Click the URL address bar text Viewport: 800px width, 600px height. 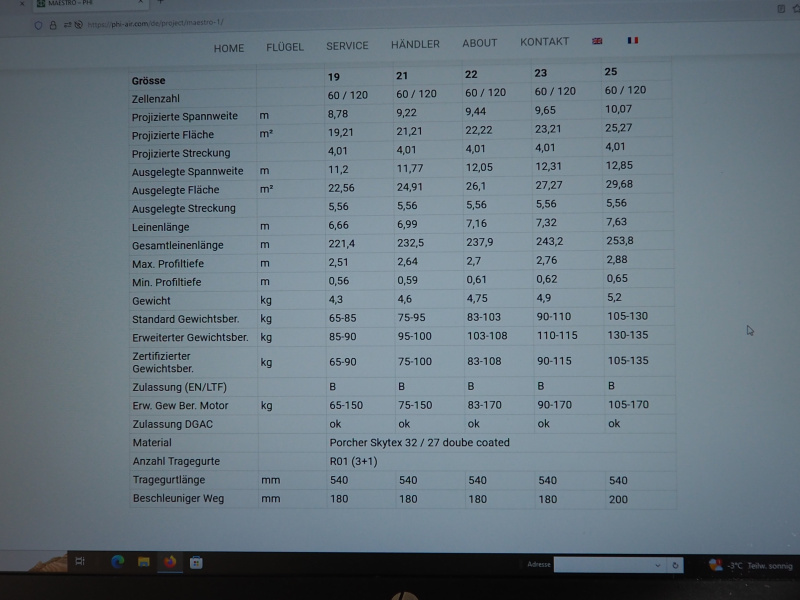[x=156, y=23]
